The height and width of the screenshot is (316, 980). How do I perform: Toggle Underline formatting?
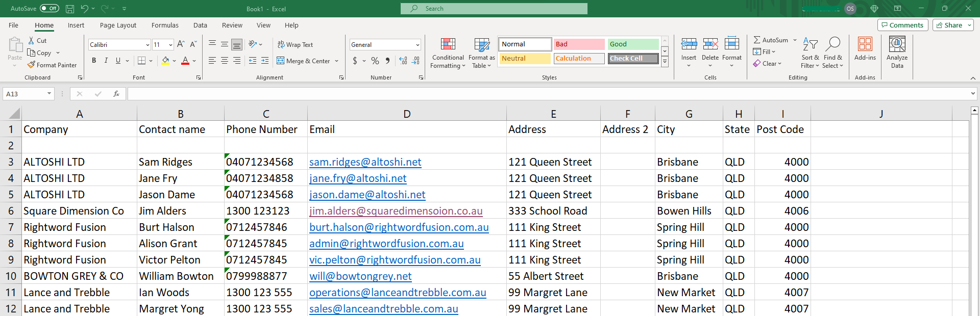coord(118,61)
